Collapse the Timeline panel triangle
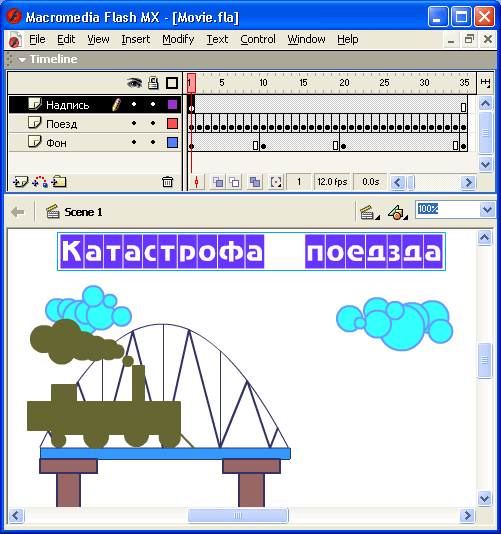This screenshot has width=501, height=534. [x=22, y=60]
